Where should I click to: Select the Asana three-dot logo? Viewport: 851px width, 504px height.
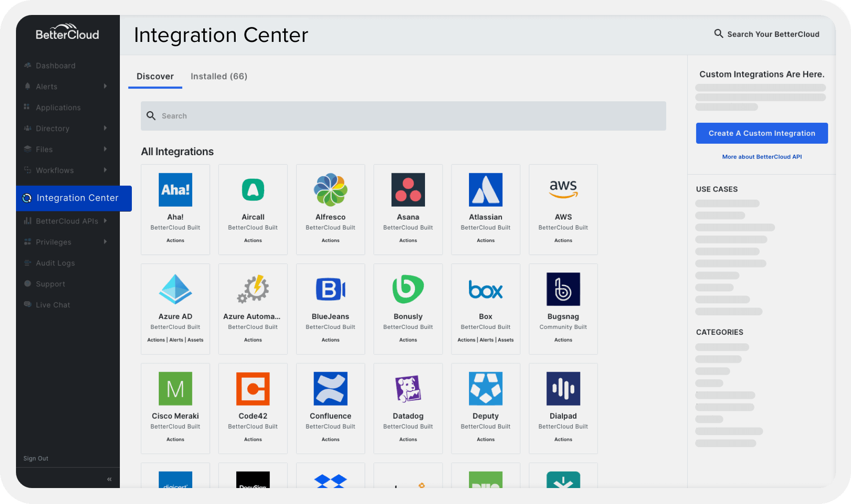[408, 190]
